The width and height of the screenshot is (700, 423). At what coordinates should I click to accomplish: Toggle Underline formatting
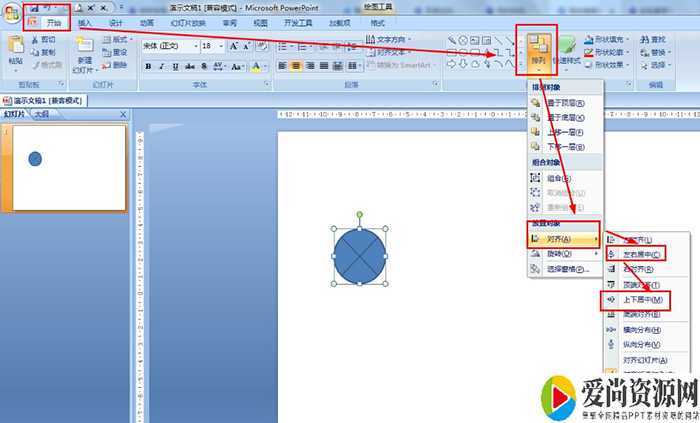(x=176, y=66)
